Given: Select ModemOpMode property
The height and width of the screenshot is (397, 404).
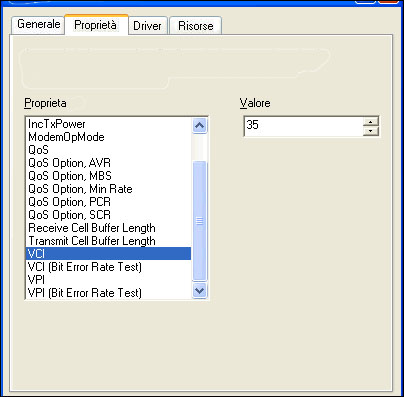Looking at the screenshot, I should pos(108,137).
